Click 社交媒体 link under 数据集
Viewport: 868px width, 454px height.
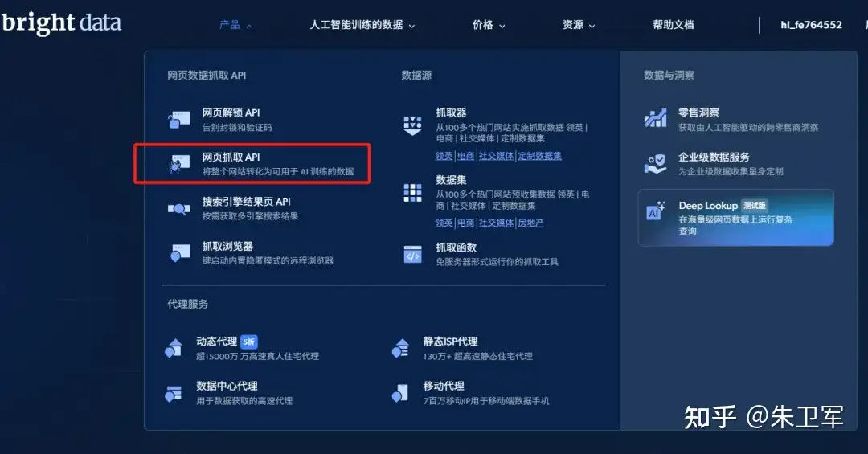[x=496, y=223]
